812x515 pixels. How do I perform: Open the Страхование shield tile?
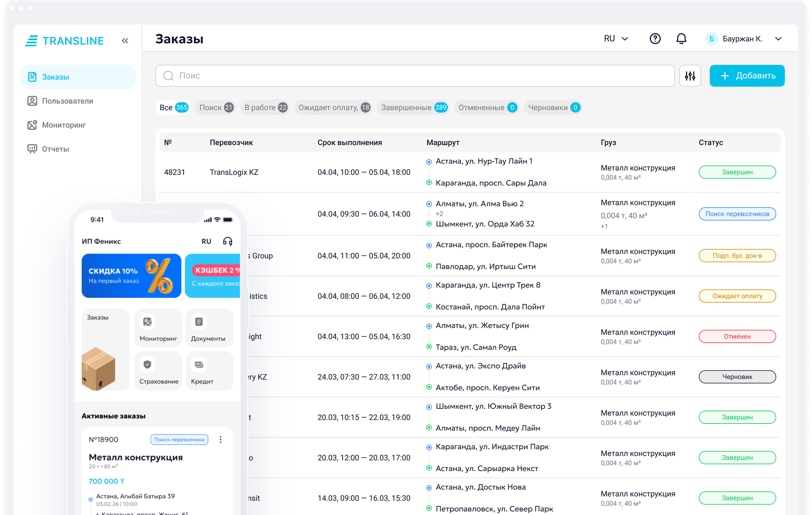(x=158, y=371)
